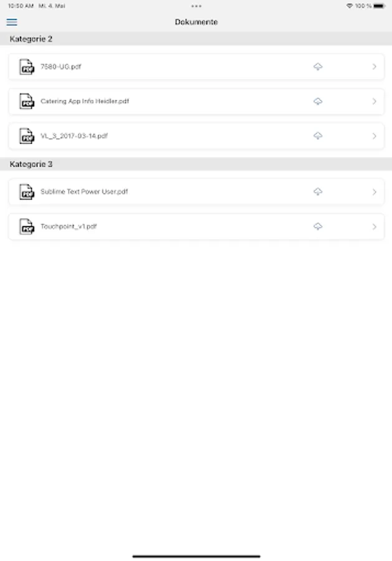Tap the three-dot multitasking indicator

[196, 6]
